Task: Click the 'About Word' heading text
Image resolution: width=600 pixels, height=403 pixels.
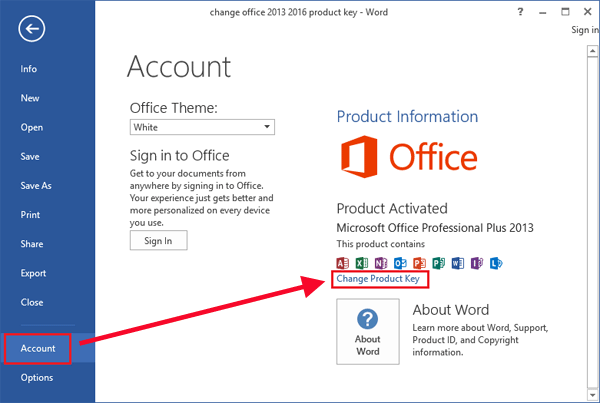Action: pyautogui.click(x=451, y=310)
